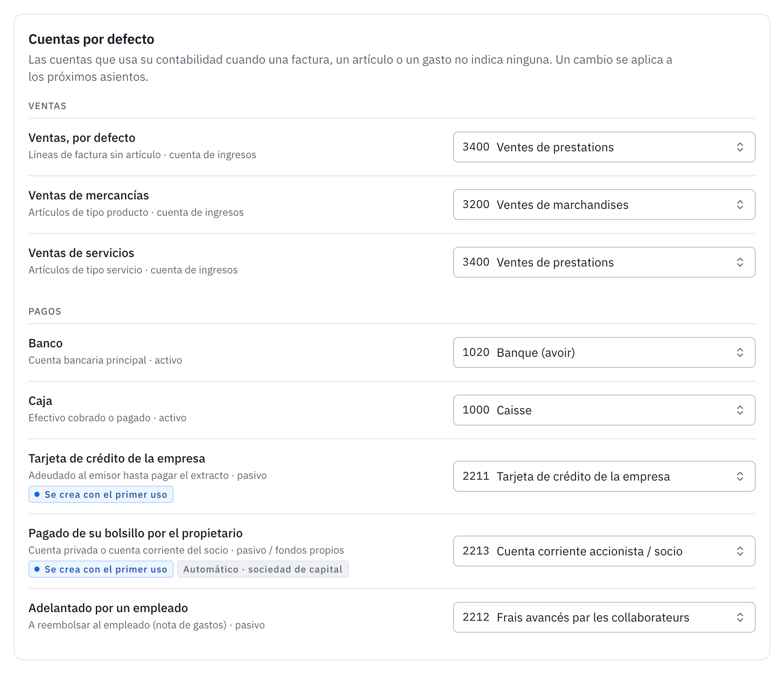Click the PAGOS section label

tap(45, 312)
